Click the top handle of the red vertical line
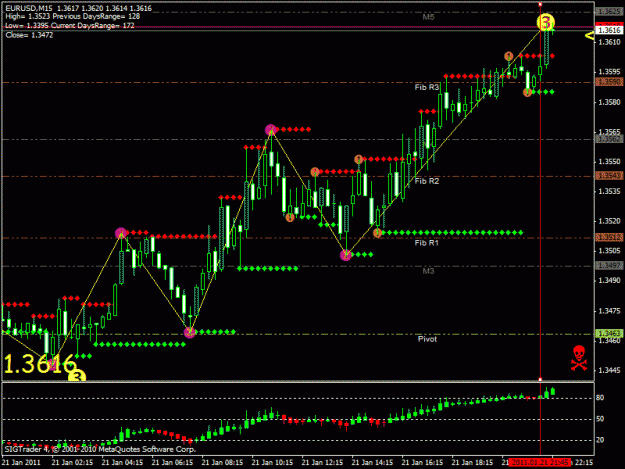This screenshot has height=469, width=625. point(540,4)
